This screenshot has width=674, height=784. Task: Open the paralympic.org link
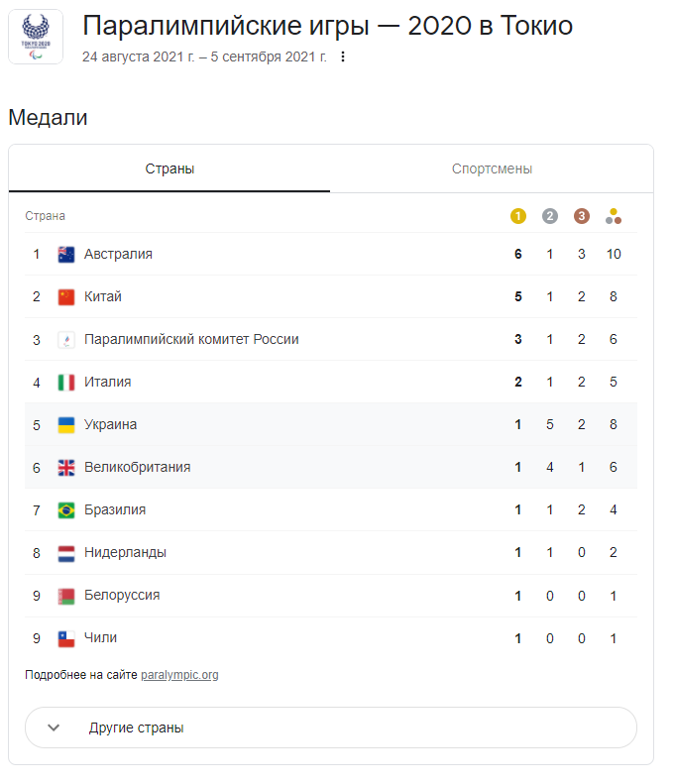click(179, 675)
